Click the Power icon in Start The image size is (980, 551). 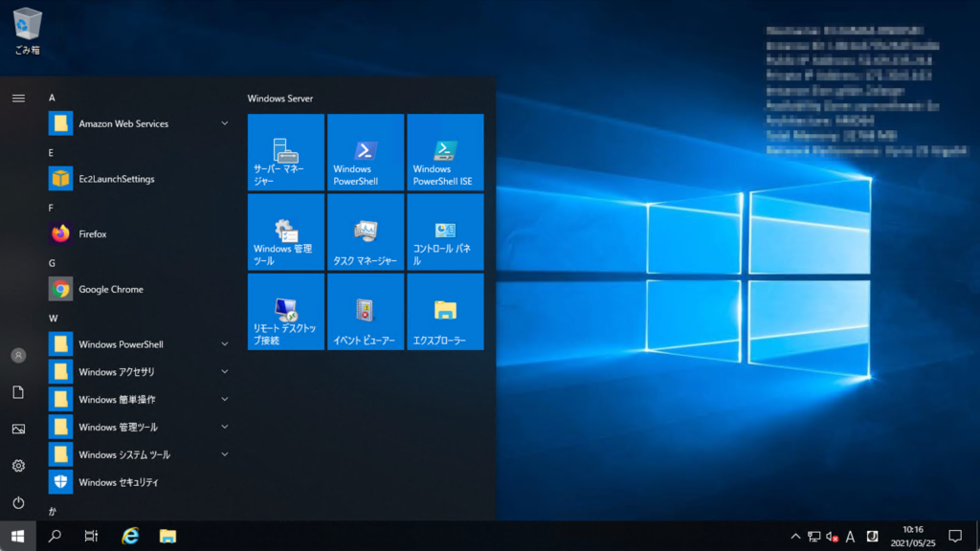pos(18,503)
